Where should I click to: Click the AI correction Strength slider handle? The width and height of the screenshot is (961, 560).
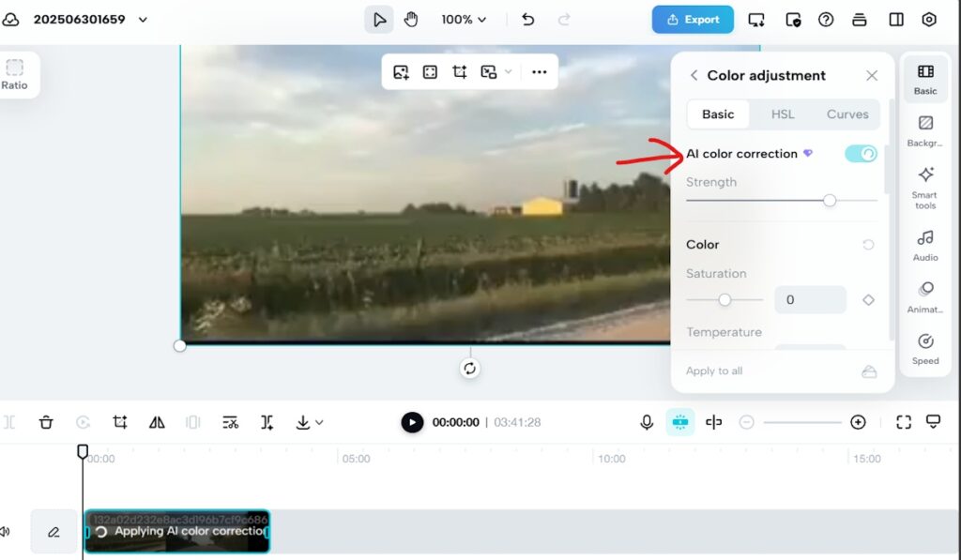pyautogui.click(x=830, y=200)
